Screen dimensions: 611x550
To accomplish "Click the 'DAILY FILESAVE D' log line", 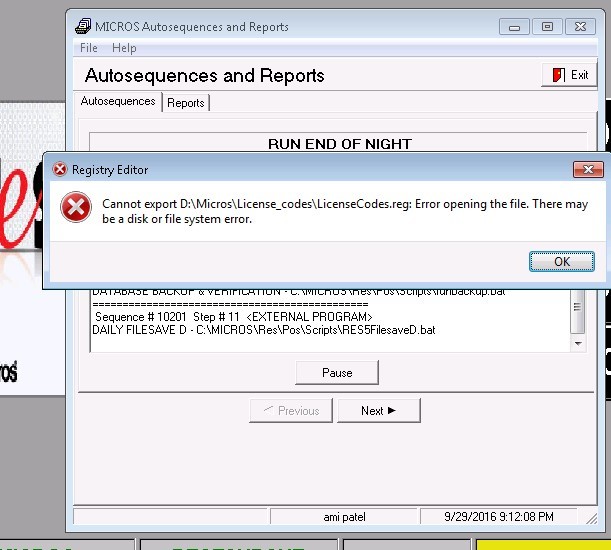I will click(263, 330).
